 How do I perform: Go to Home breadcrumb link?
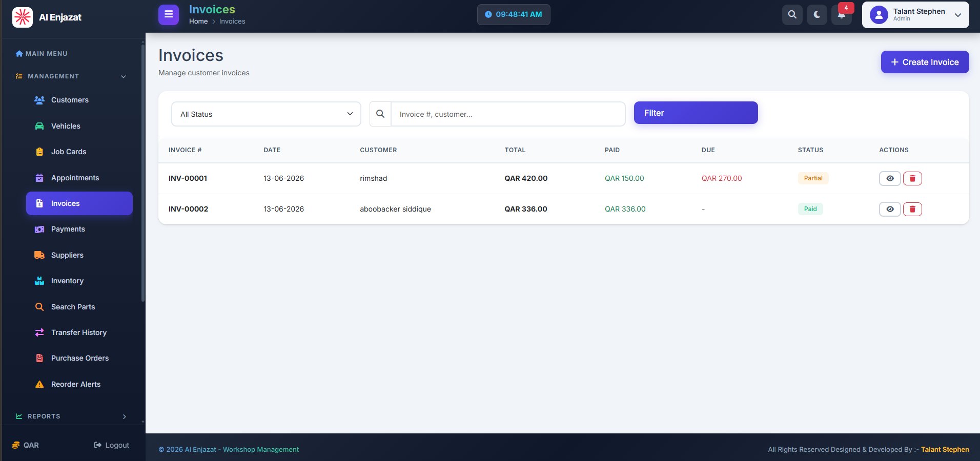(198, 22)
